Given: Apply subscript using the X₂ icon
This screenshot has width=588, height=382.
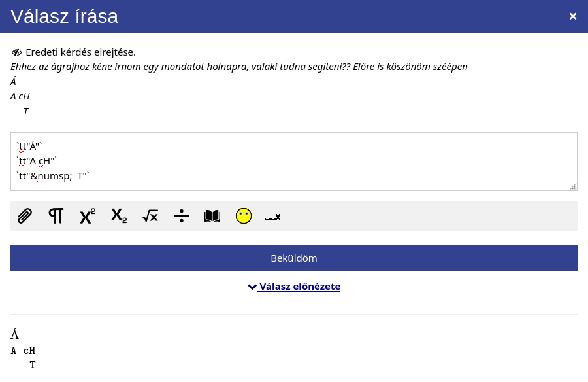Looking at the screenshot, I should [119, 216].
